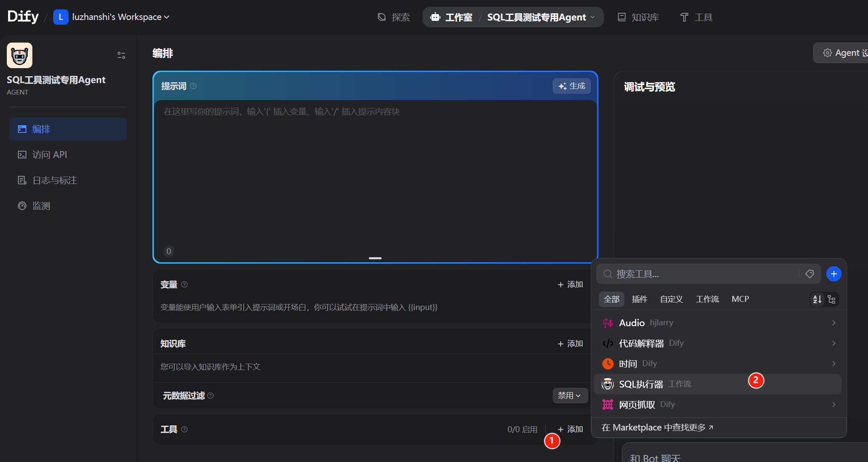The height and width of the screenshot is (462, 868).
Task: Open the 日志与标注 logs page
Action: [x=55, y=180]
